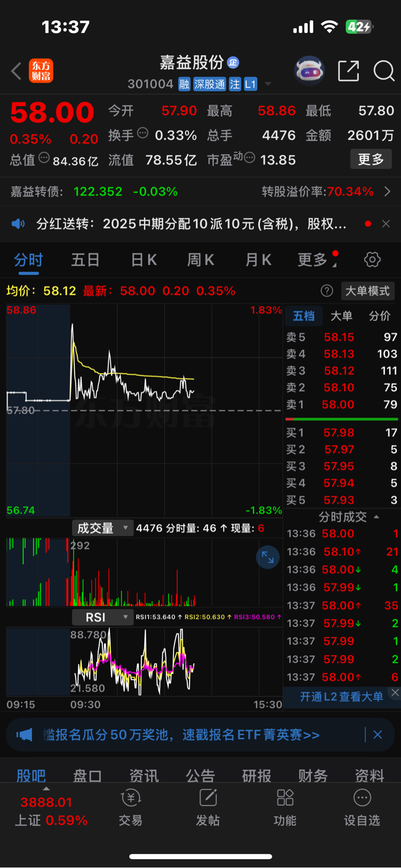Tap the blue verified badge beside 嘉益股份

pyautogui.click(x=233, y=63)
